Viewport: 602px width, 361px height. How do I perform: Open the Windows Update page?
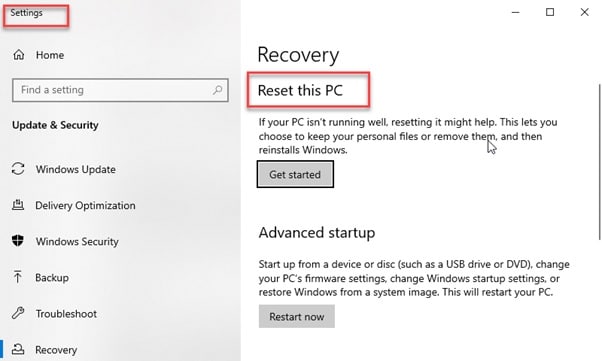tap(76, 169)
